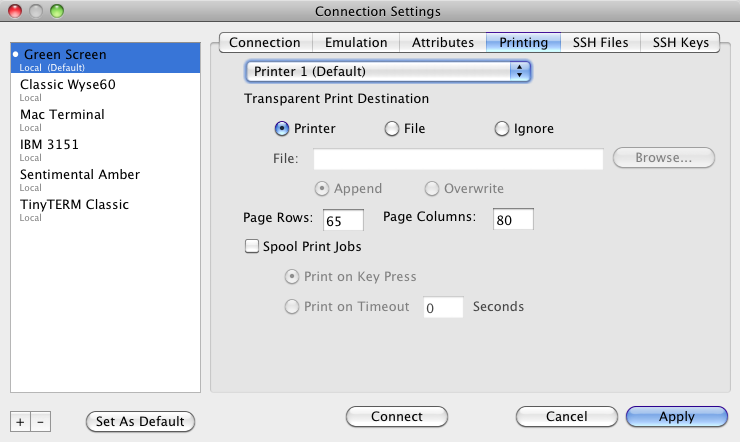Click the Page Rows input field
The width and height of the screenshot is (740, 442).
click(x=343, y=220)
